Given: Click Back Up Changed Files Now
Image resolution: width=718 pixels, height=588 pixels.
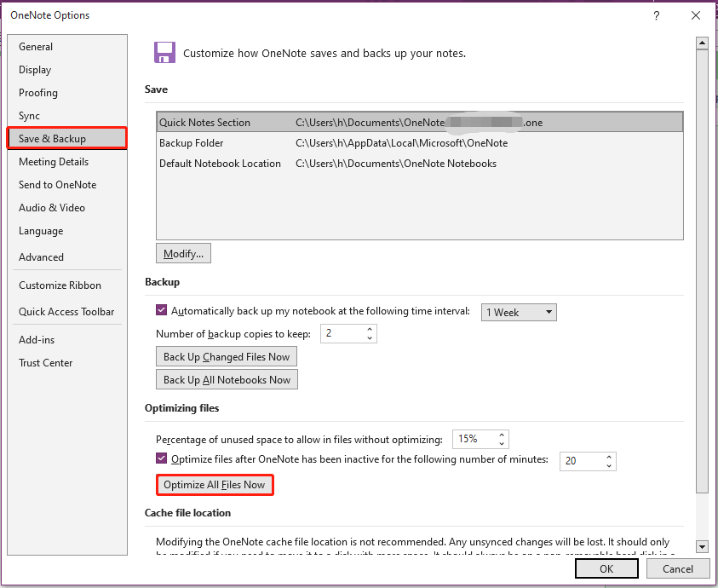Looking at the screenshot, I should pos(227,356).
